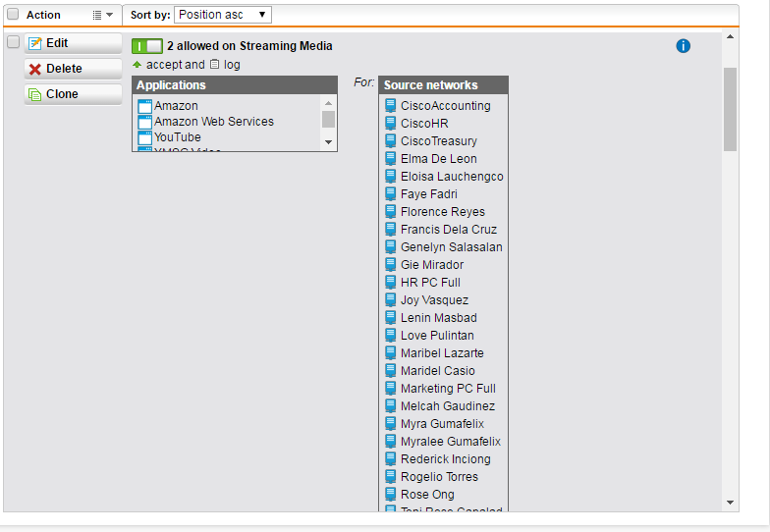Screen dimensions: 770x532
Task: Click the Applications panel header
Action: pos(235,84)
